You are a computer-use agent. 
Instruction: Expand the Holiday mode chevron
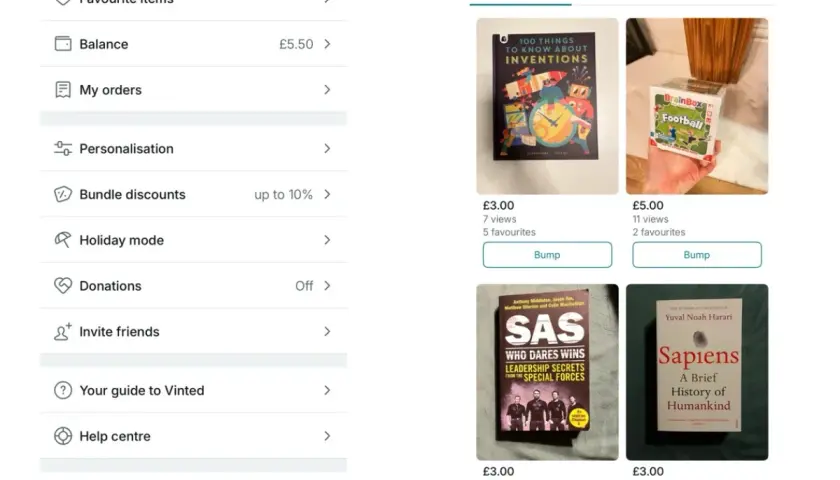point(327,240)
